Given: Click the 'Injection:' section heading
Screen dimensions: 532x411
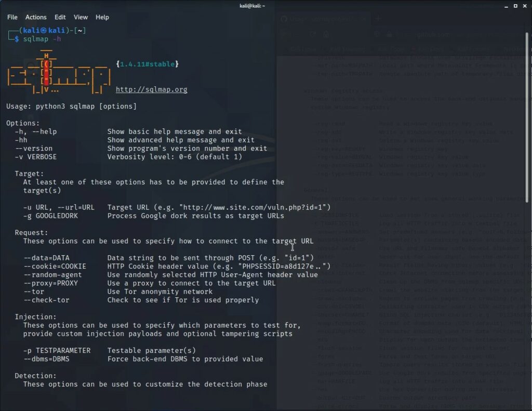Looking at the screenshot, I should pos(36,317).
